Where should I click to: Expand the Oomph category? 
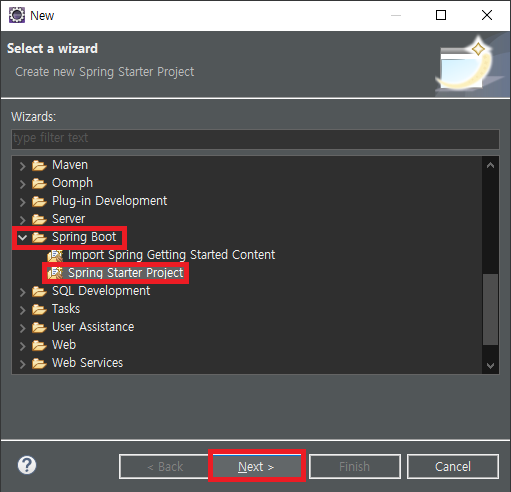click(x=22, y=184)
